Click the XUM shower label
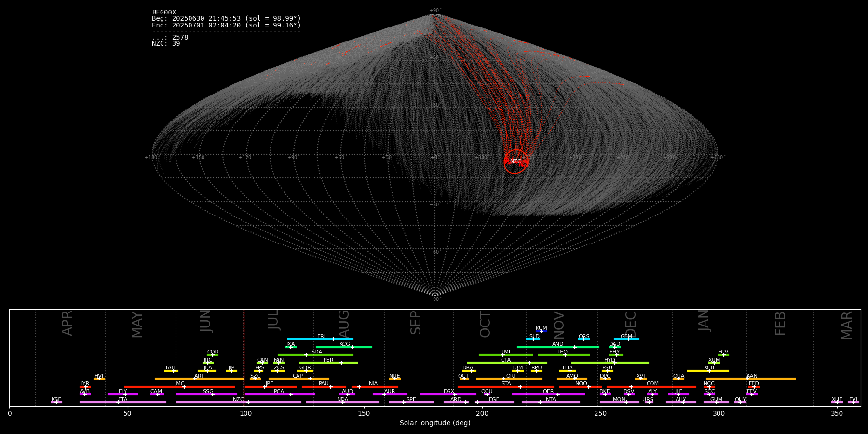The image size is (868, 434). (714, 360)
